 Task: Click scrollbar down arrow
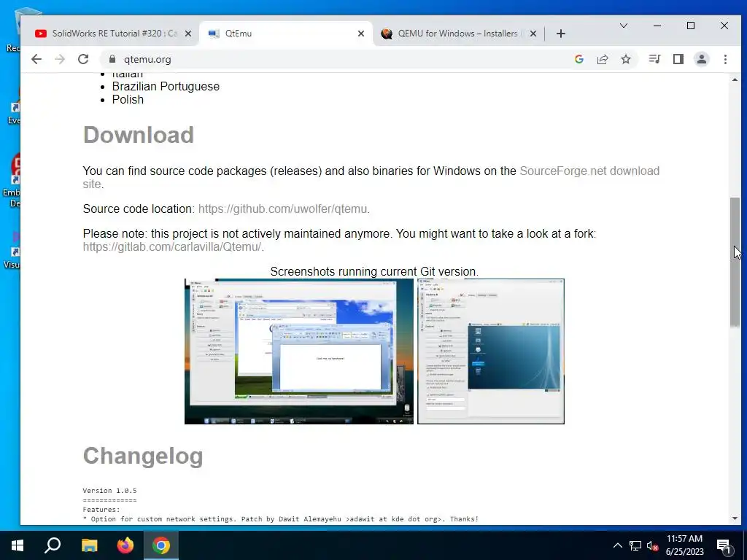click(735, 518)
